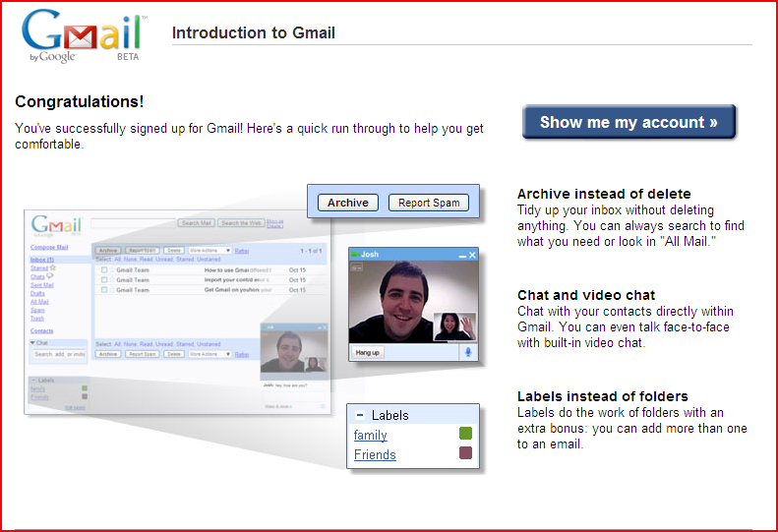
Task: Click the small Archive button below the message list
Action: click(108, 354)
